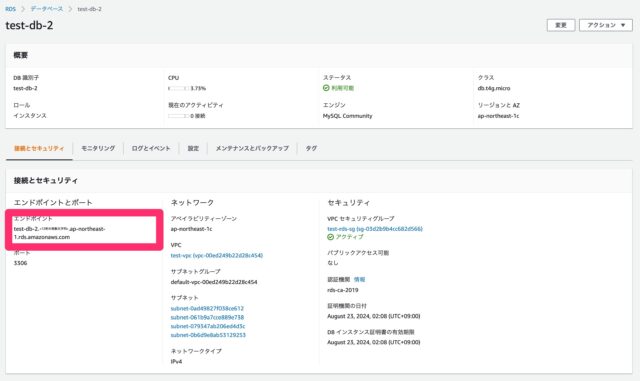
Task: Click the 情報 link beside 認証機関
Action: coord(360,280)
